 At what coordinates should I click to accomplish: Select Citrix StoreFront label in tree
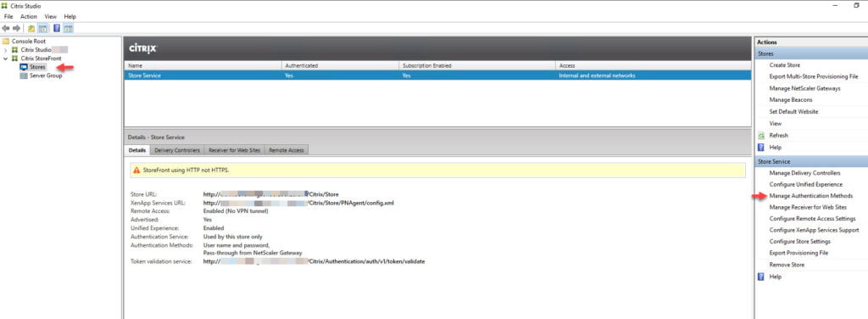click(41, 59)
